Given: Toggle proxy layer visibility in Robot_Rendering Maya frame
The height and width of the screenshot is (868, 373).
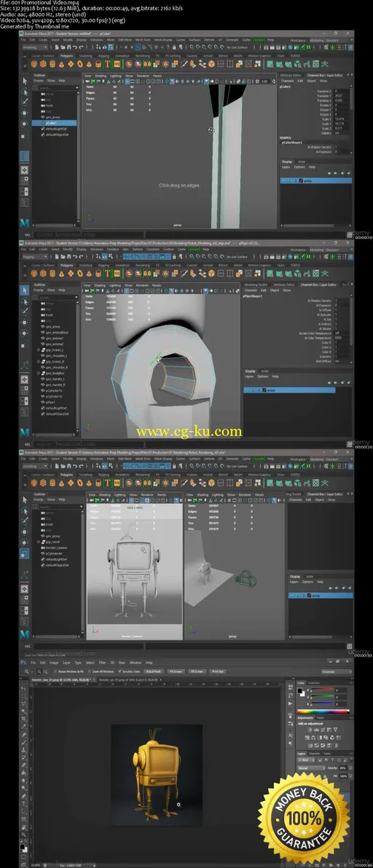Looking at the screenshot, I should 291,596.
